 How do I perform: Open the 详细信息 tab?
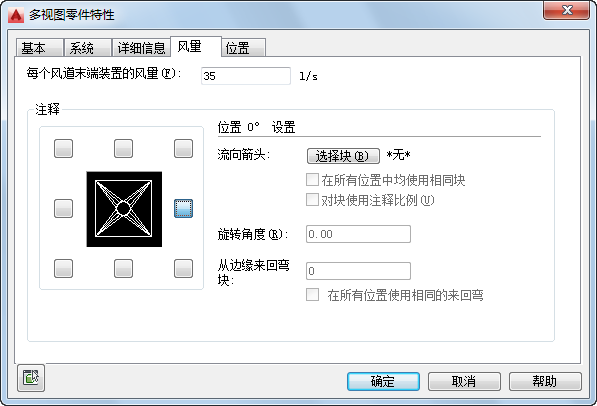pos(141,48)
